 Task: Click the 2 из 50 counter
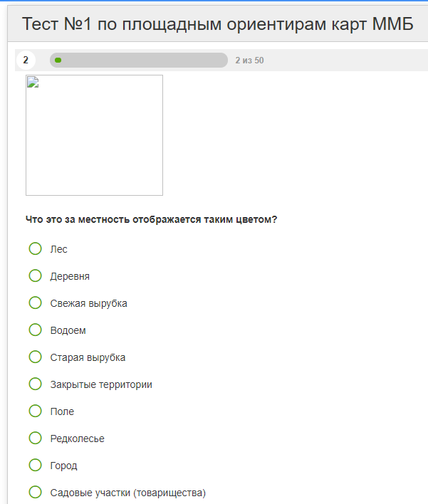[249, 61]
